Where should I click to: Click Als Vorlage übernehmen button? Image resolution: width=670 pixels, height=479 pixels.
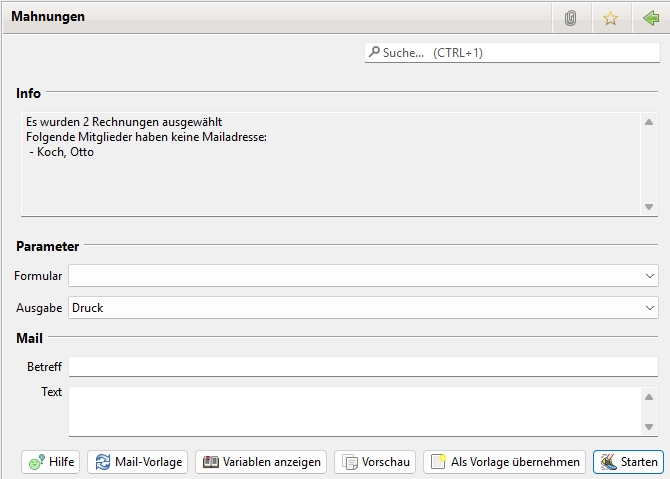(504, 462)
